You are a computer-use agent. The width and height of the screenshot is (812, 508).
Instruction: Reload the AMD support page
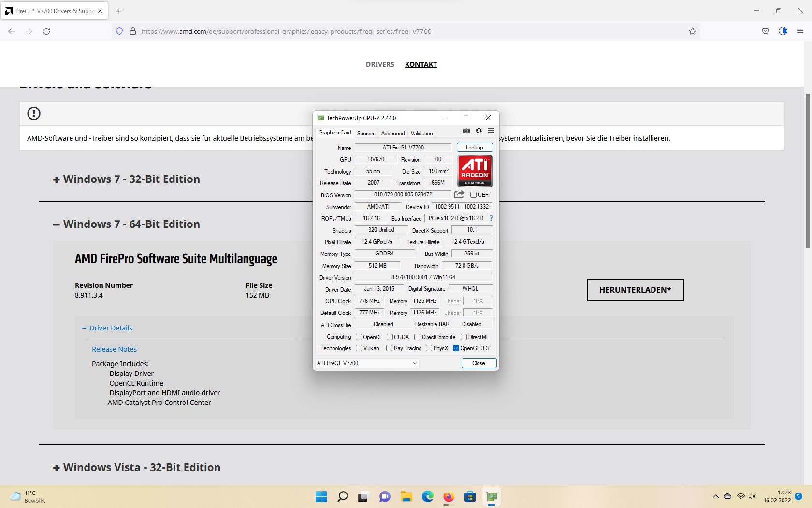[46, 31]
